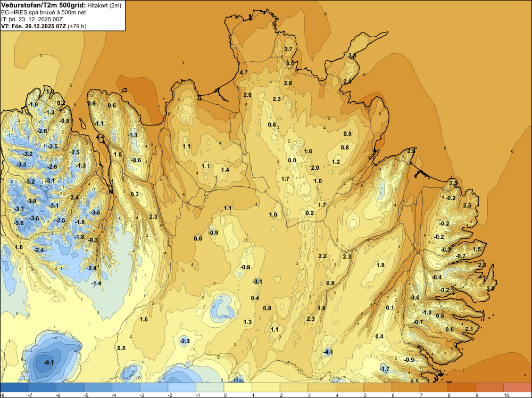Screen dimensions: 532x398
Task: Click the '-3.3' temperature value
Action: pos(21,164)
